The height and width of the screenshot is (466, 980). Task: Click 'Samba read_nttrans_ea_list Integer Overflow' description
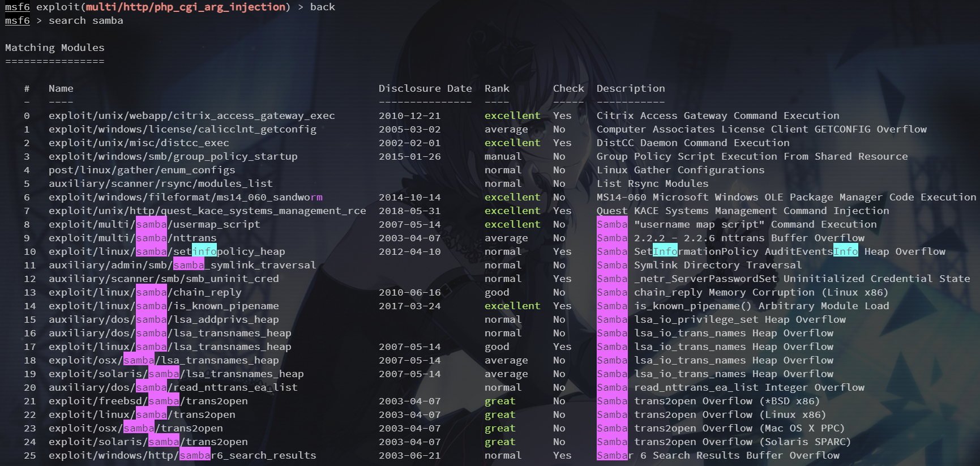tap(730, 387)
